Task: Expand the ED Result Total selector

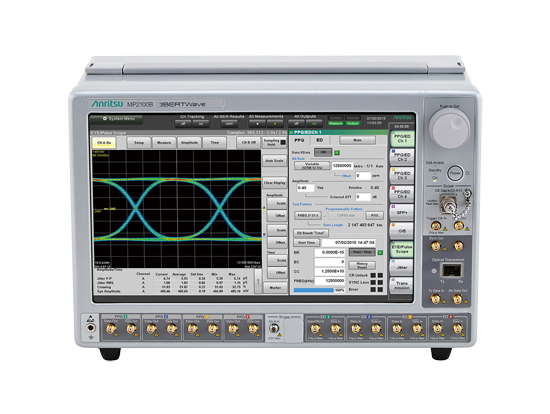Action: click(x=310, y=233)
